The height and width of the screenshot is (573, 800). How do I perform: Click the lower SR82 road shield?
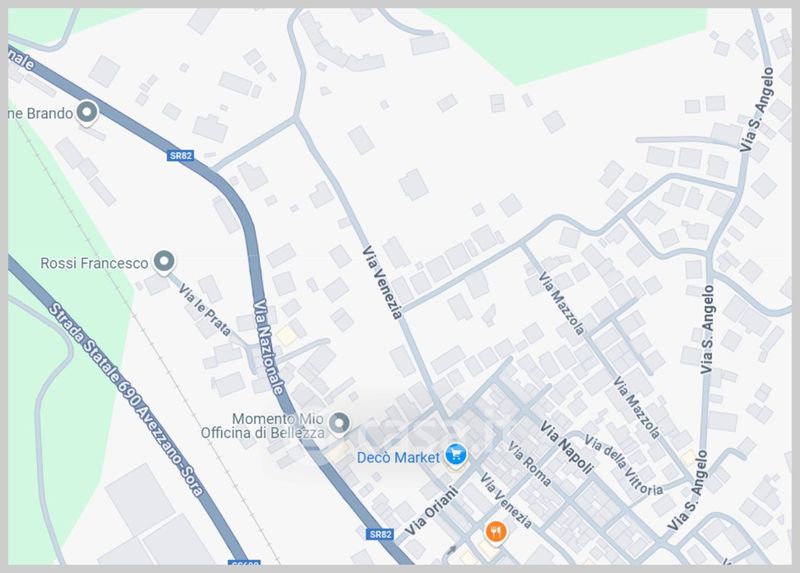(x=380, y=534)
